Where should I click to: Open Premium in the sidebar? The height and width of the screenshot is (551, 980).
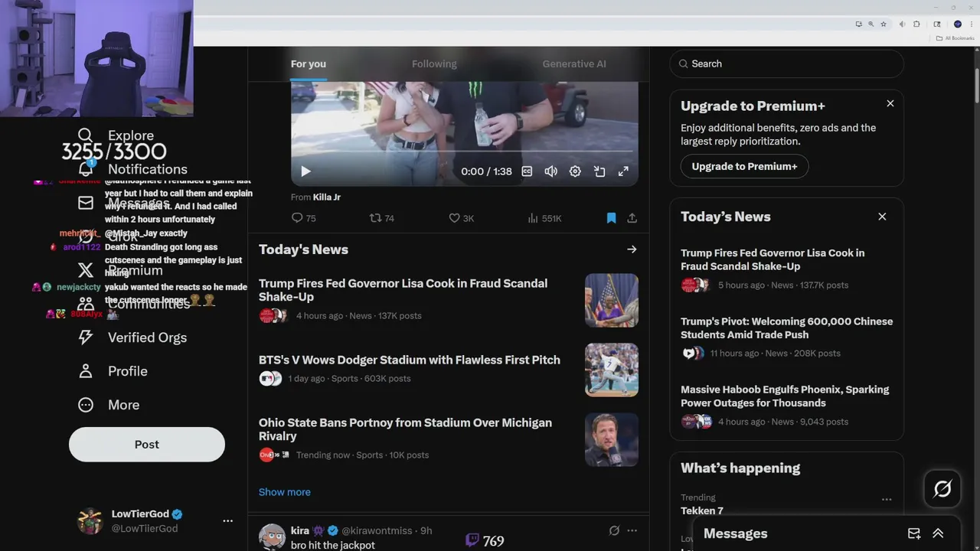pyautogui.click(x=120, y=270)
